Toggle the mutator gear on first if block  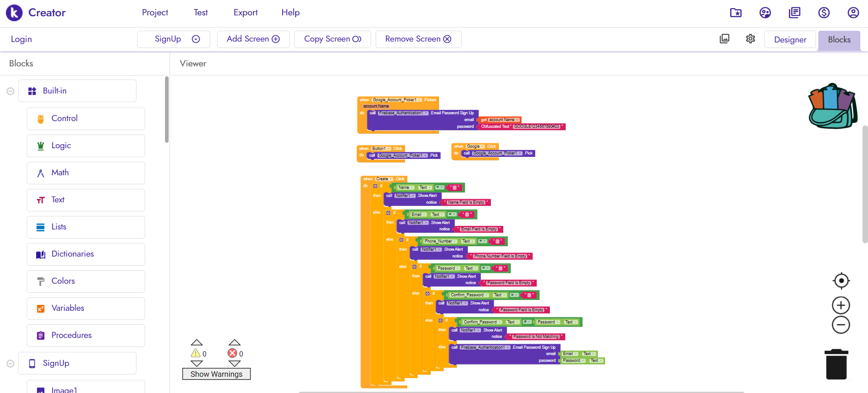(x=375, y=186)
